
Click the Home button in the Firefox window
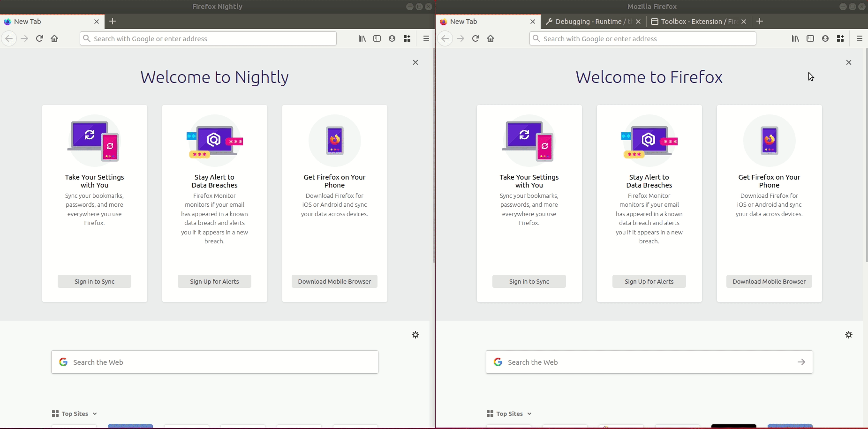pyautogui.click(x=491, y=38)
